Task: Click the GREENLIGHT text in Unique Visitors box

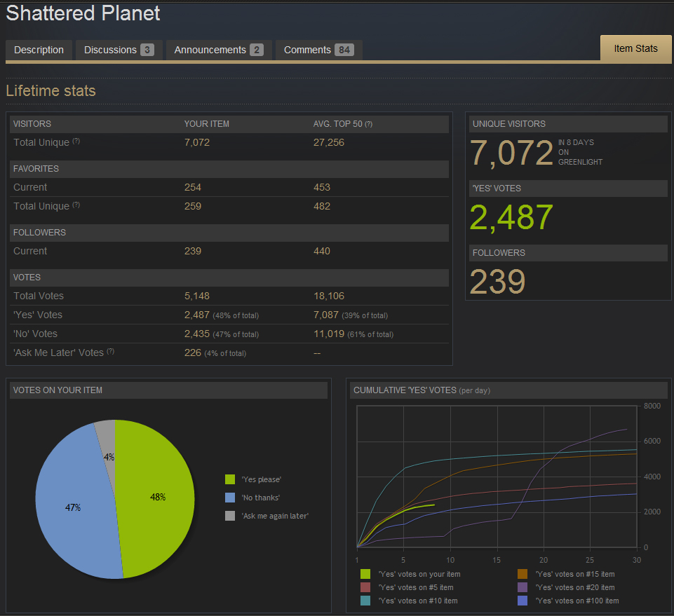Action: point(579,161)
